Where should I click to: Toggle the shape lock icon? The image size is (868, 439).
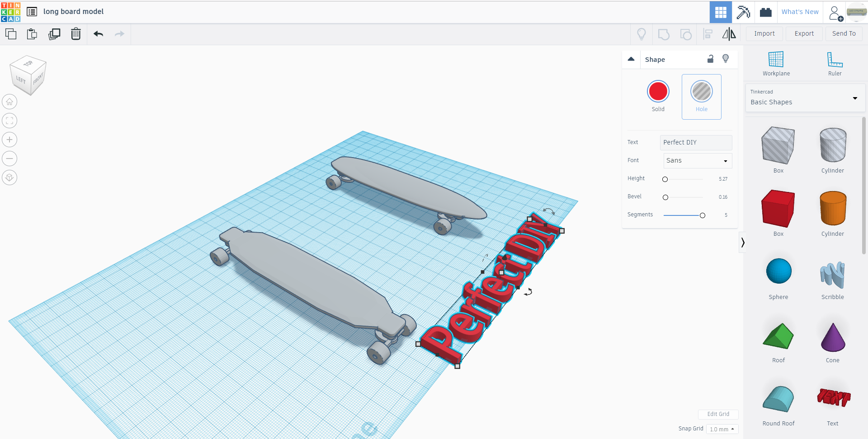[x=711, y=59]
